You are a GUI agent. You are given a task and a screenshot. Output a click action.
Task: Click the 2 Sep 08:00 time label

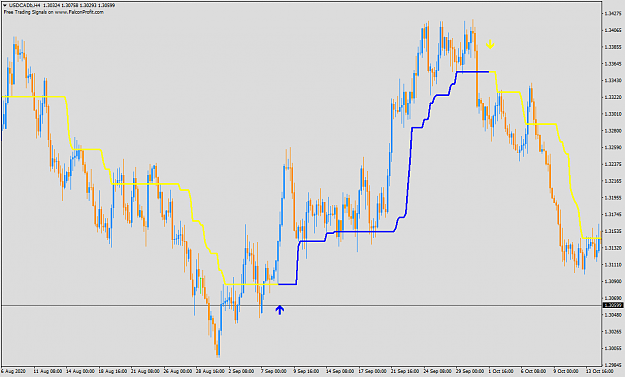pos(241,371)
